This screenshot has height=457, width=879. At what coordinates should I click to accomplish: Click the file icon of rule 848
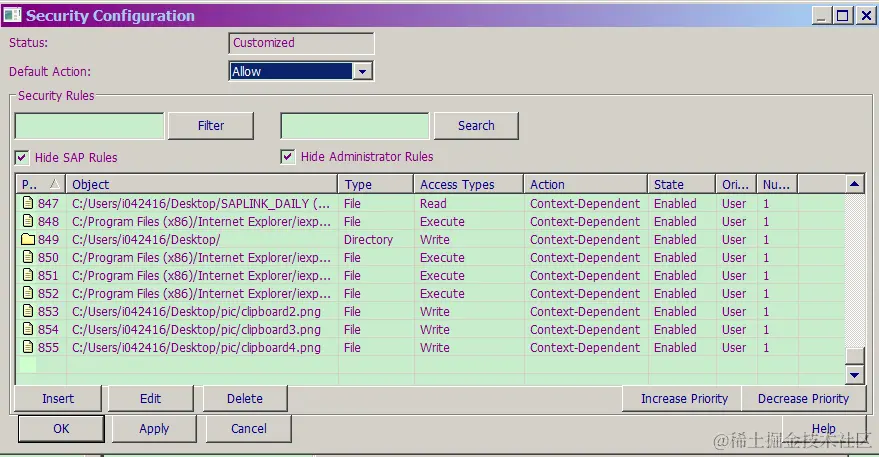(27, 221)
